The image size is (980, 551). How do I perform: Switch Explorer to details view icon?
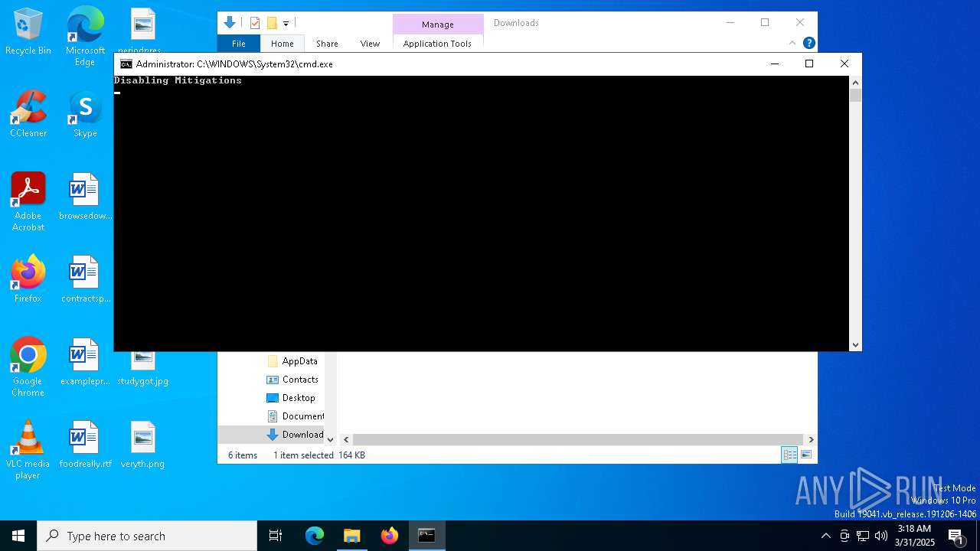tap(789, 455)
